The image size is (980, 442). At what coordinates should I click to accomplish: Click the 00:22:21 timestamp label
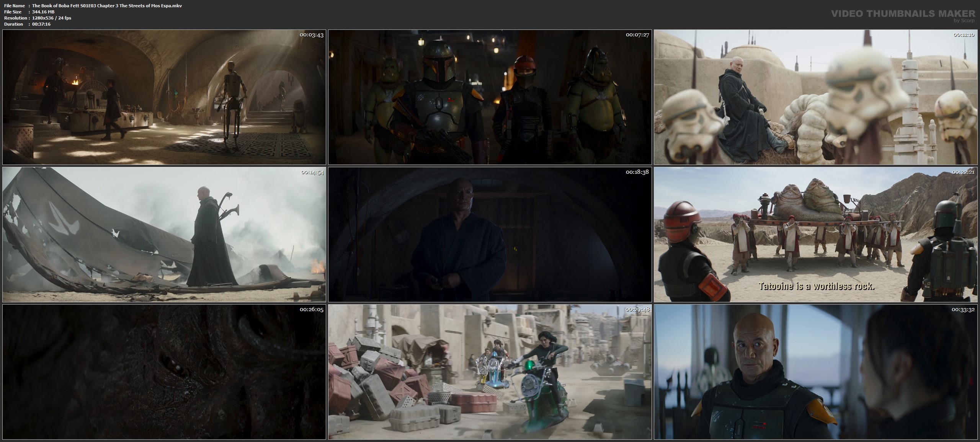click(x=963, y=172)
